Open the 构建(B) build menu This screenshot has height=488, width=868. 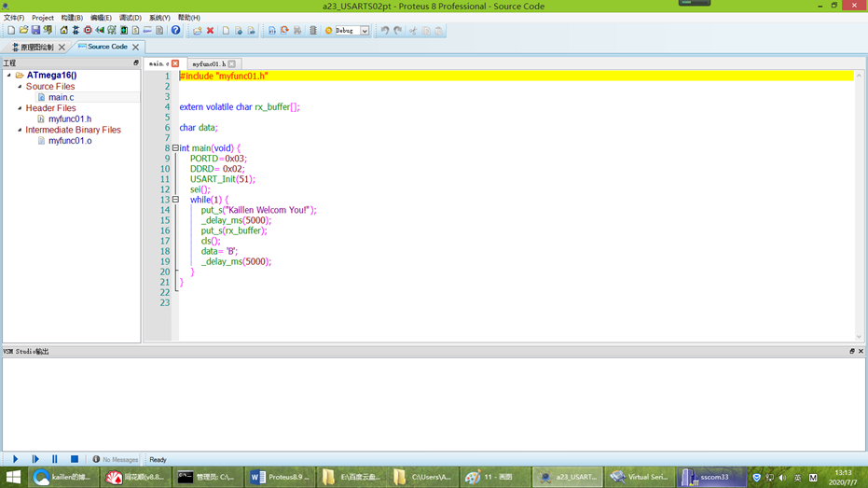pyautogui.click(x=72, y=18)
